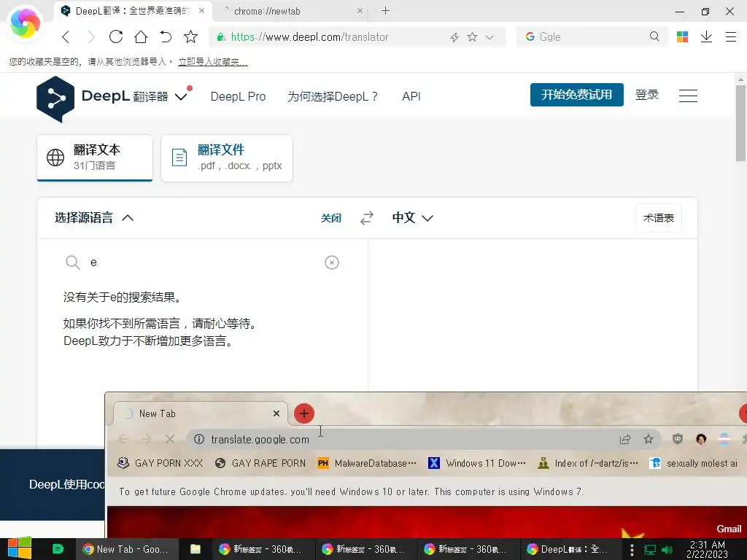This screenshot has height=560, width=747.
Task: Close the chrome://newtab tab
Action: [360, 10]
